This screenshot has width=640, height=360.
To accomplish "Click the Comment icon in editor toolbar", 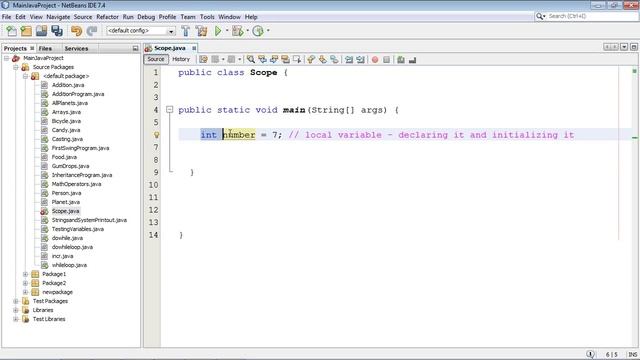I will (x=401, y=60).
